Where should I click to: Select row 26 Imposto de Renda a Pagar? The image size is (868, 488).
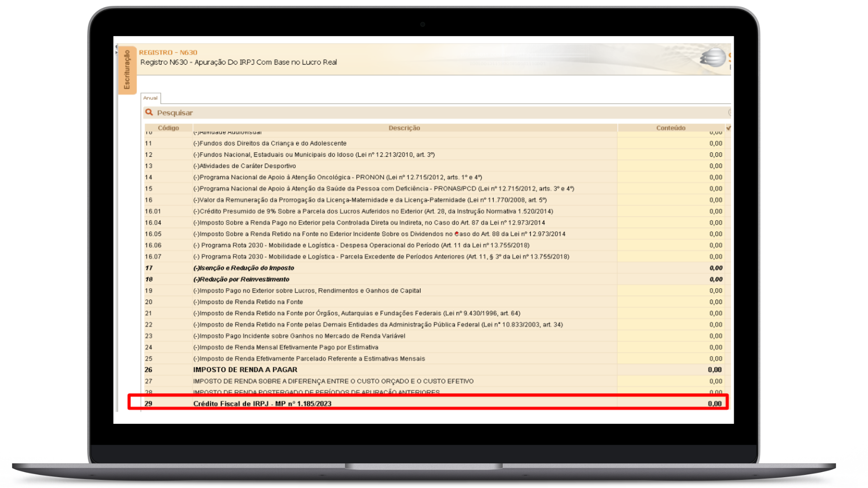point(245,370)
